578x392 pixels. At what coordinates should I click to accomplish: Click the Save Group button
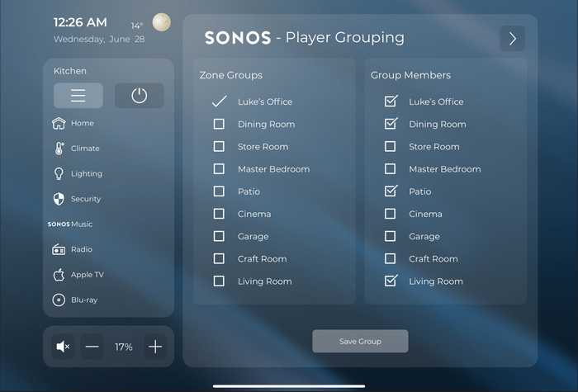(x=360, y=341)
